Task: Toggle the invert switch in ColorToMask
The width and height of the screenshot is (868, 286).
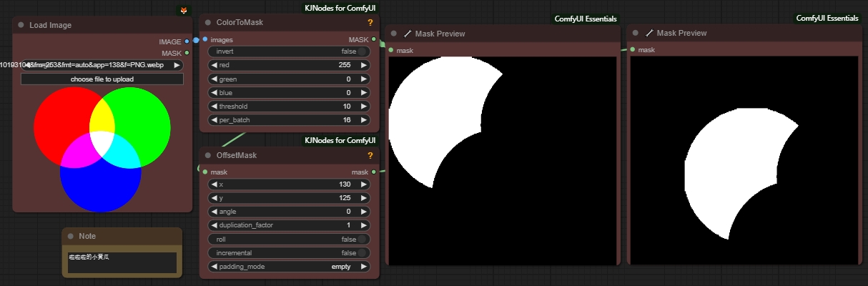Action: (x=363, y=51)
